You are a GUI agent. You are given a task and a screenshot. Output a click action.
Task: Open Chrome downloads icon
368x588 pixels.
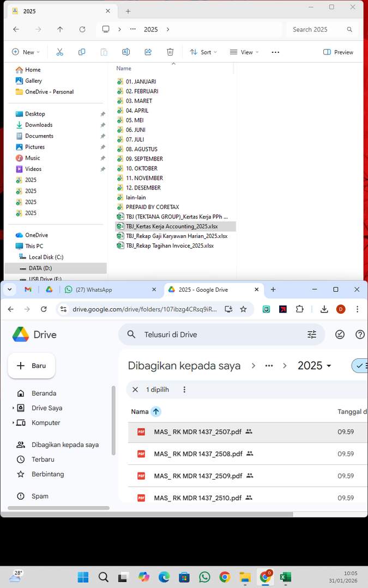point(324,309)
